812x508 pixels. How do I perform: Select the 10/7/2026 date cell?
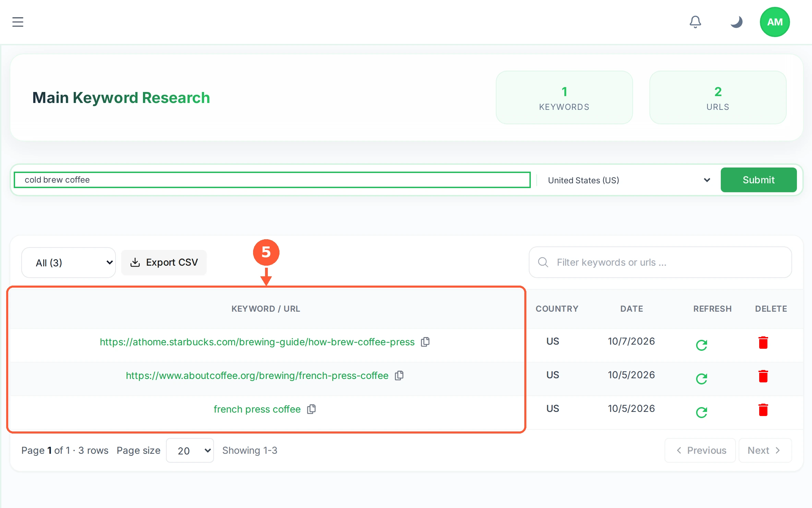tap(631, 341)
